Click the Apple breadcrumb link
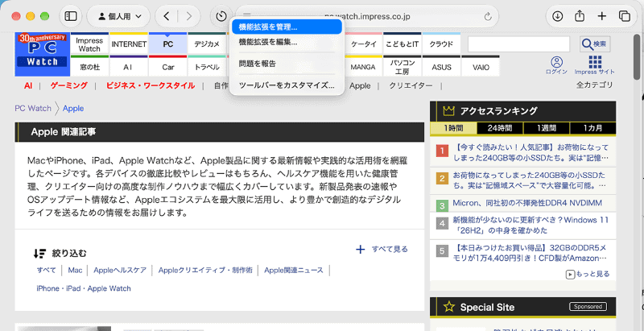 tap(73, 109)
